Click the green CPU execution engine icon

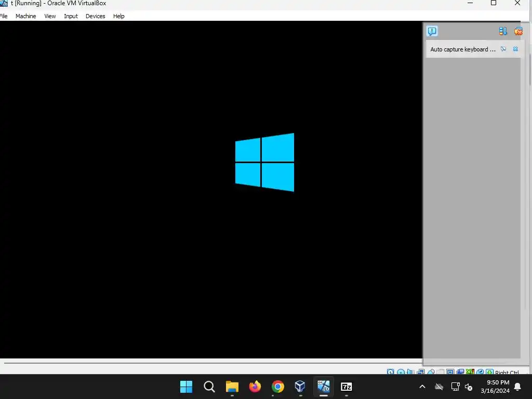coord(470,372)
